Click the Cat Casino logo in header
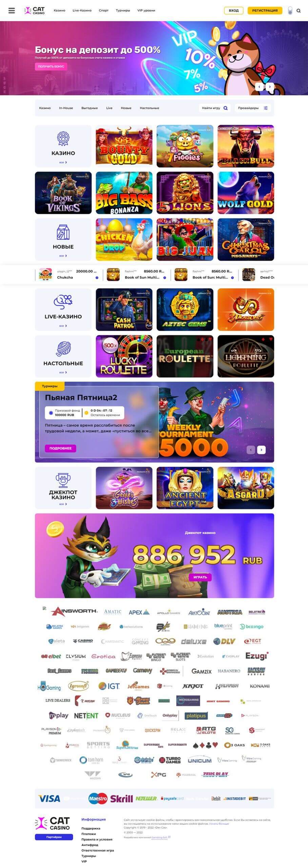Image resolution: width=308 pixels, height=868 pixels. click(34, 11)
